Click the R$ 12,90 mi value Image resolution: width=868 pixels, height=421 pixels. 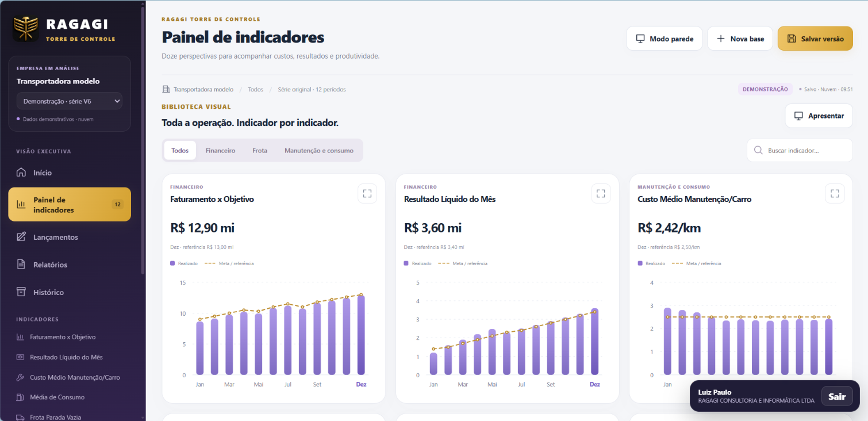202,228
